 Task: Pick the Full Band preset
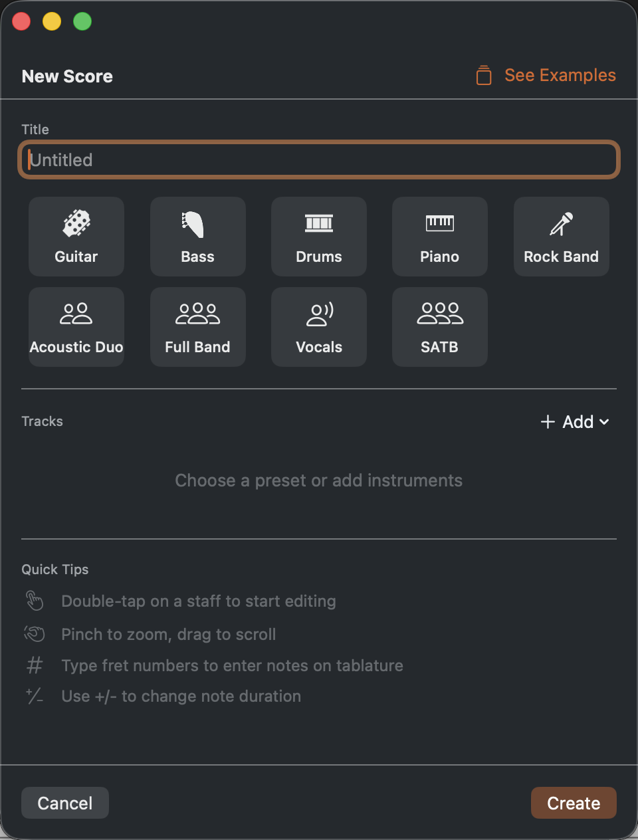click(x=197, y=327)
